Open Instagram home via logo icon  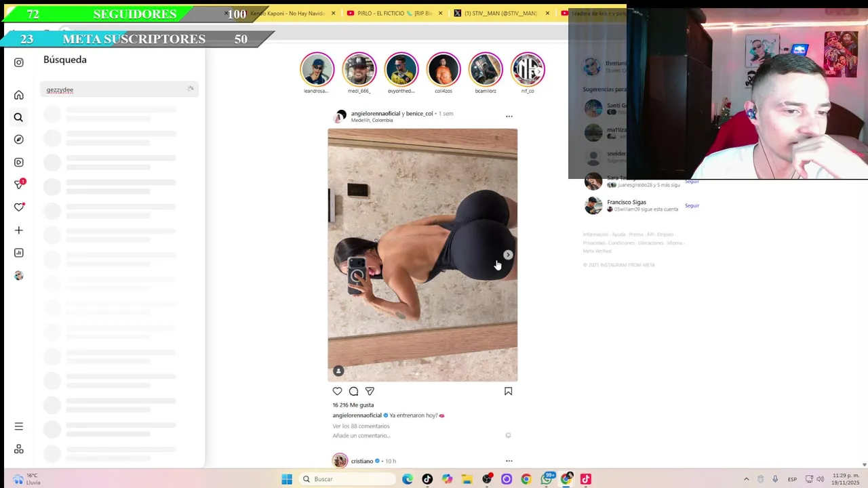click(x=19, y=62)
